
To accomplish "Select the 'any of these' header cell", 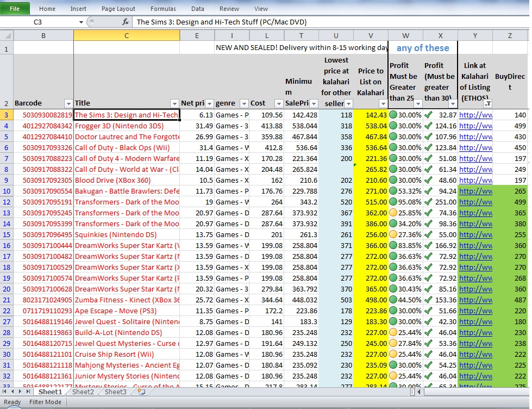I will coord(423,48).
